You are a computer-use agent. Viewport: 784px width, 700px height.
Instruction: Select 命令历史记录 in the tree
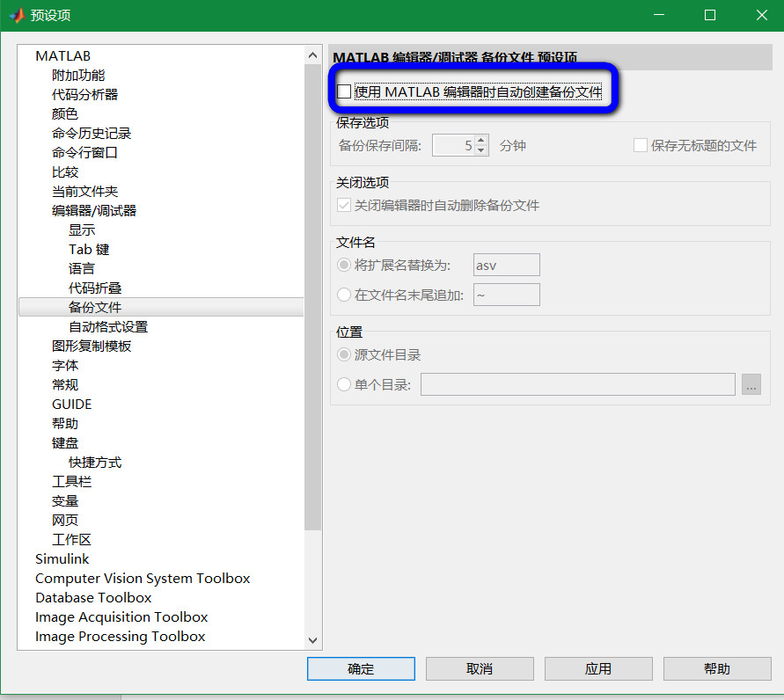pyautogui.click(x=92, y=134)
